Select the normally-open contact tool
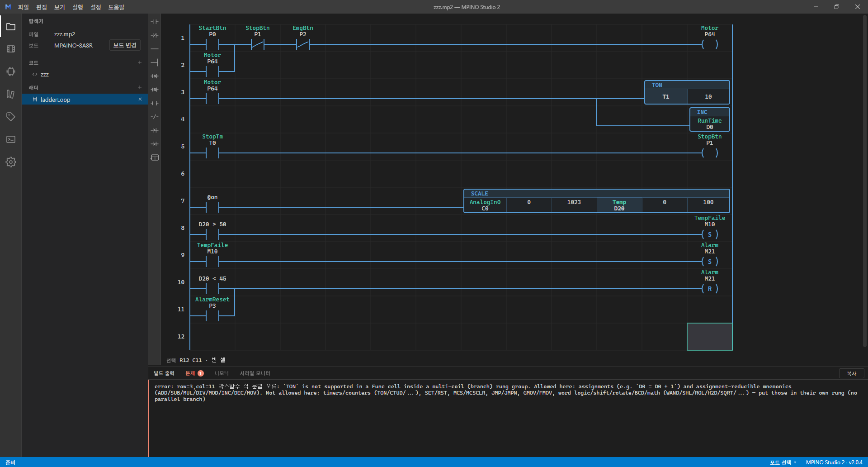Viewport: 868px width, 467px height. tap(155, 22)
